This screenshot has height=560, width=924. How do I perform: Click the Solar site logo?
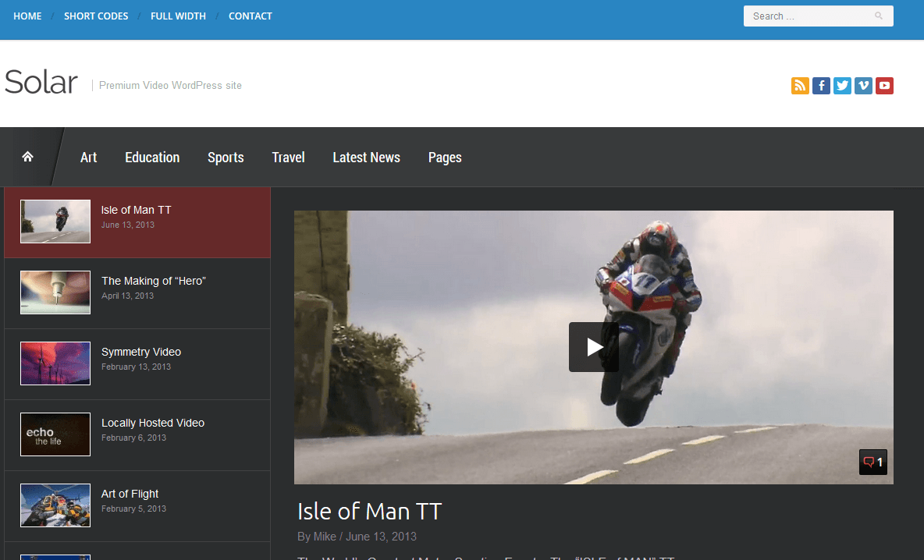pos(41,82)
